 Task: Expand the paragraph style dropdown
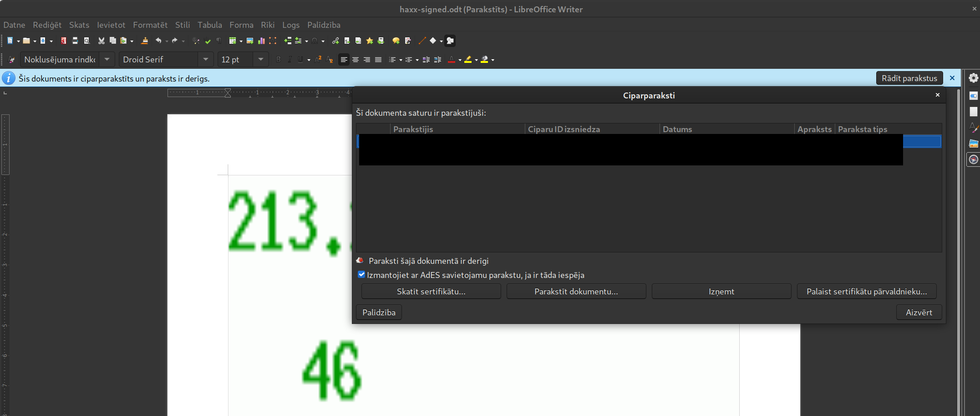pos(107,59)
